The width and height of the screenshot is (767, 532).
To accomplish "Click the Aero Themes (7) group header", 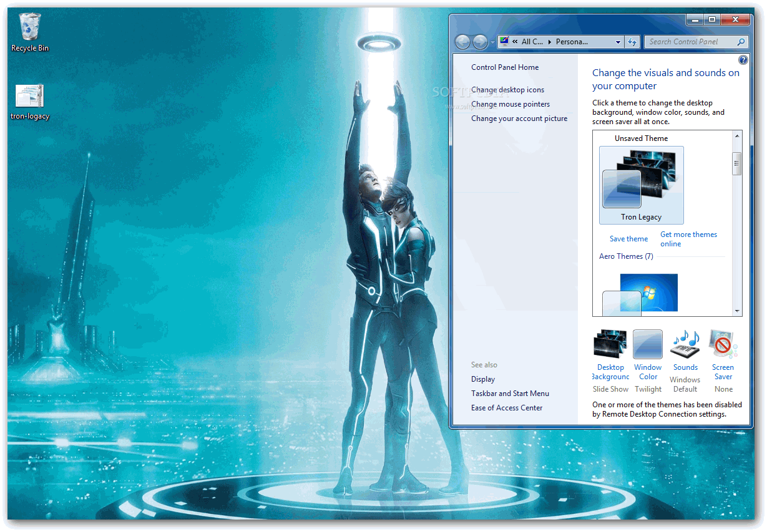I will tap(626, 256).
